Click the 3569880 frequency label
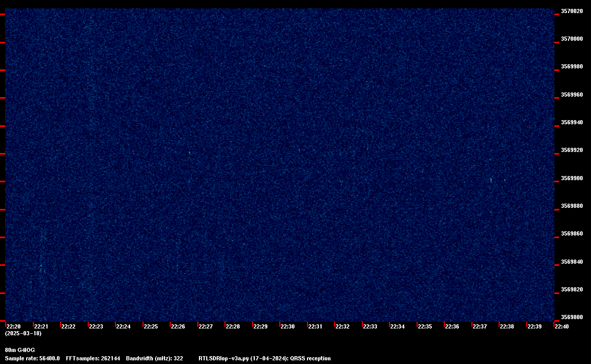Screen dimensions: 591x364 572,206
